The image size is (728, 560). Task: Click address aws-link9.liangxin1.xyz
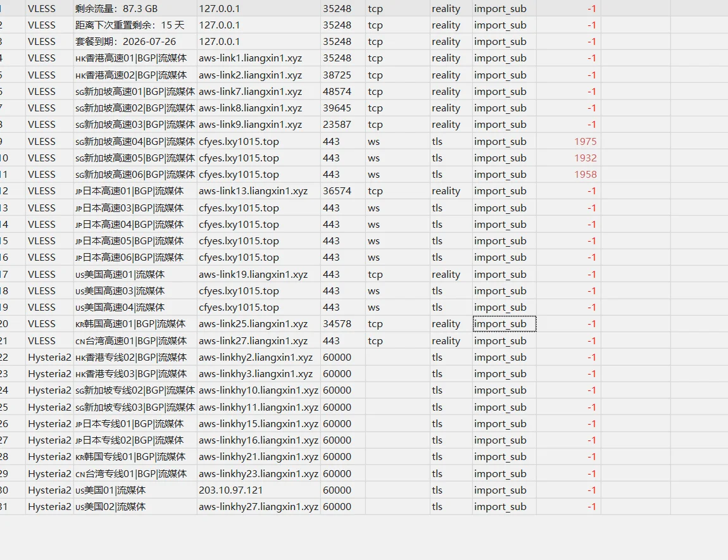coord(250,125)
